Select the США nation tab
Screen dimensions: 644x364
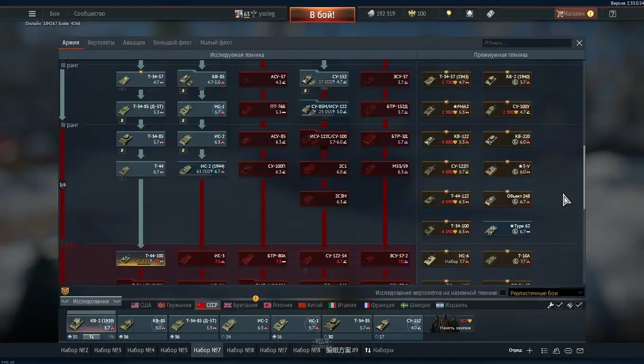click(x=141, y=305)
